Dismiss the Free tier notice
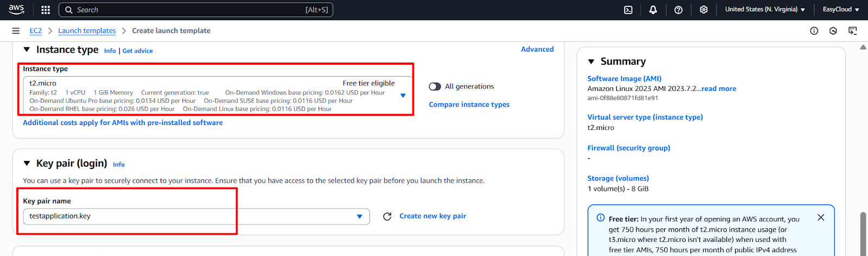868x256 pixels. pos(821,217)
